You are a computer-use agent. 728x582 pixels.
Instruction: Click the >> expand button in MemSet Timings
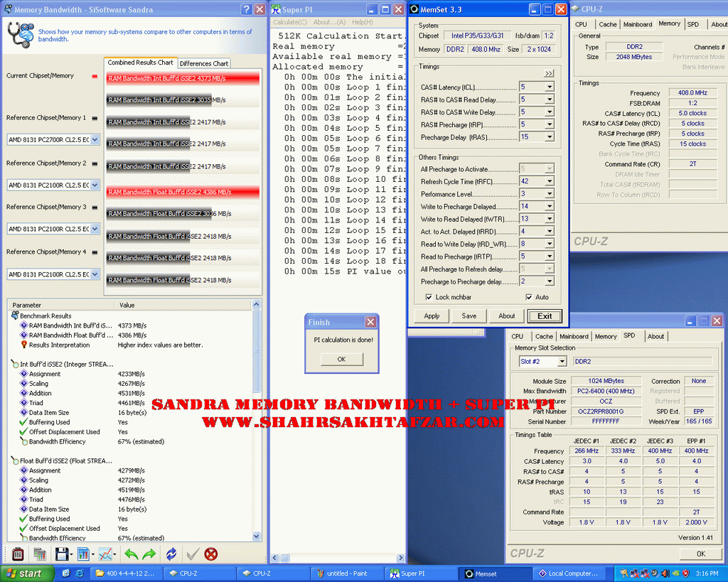[x=549, y=73]
